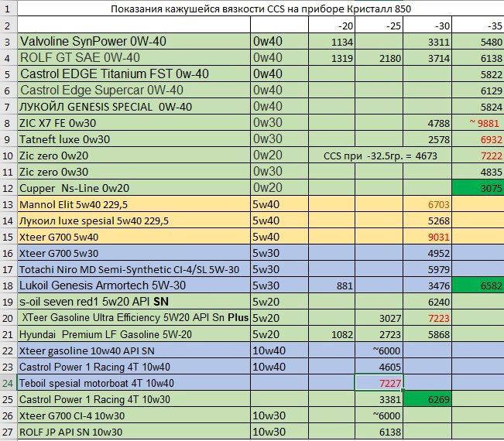
Task: Select the Xteer G700 5w40 cell
Action: tap(134, 237)
